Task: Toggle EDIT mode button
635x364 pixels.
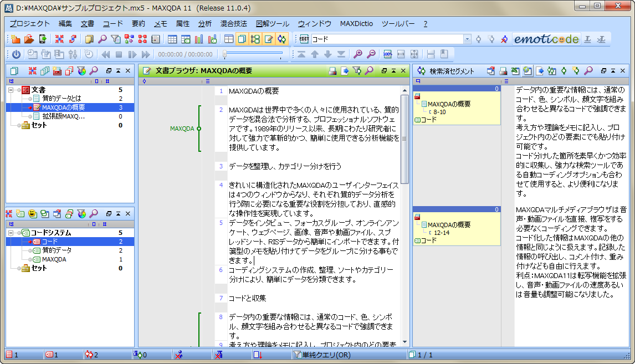Action: [x=304, y=39]
